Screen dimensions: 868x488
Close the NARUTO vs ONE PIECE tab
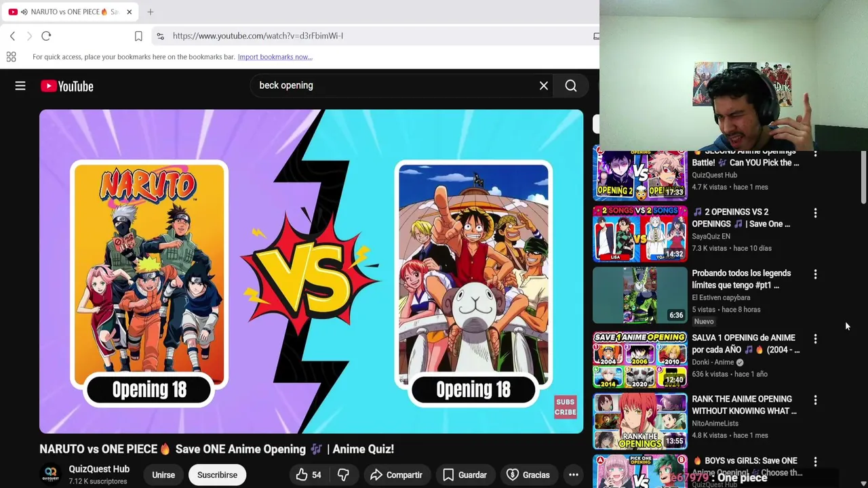click(129, 12)
